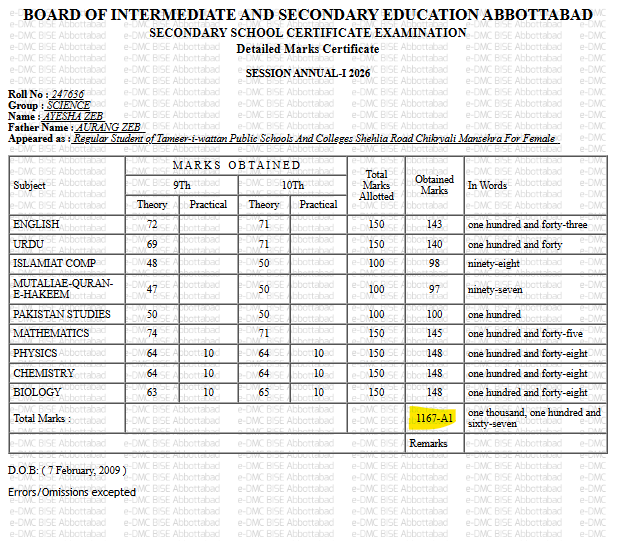Click 'one hundred and forty-three' text

pos(527,225)
